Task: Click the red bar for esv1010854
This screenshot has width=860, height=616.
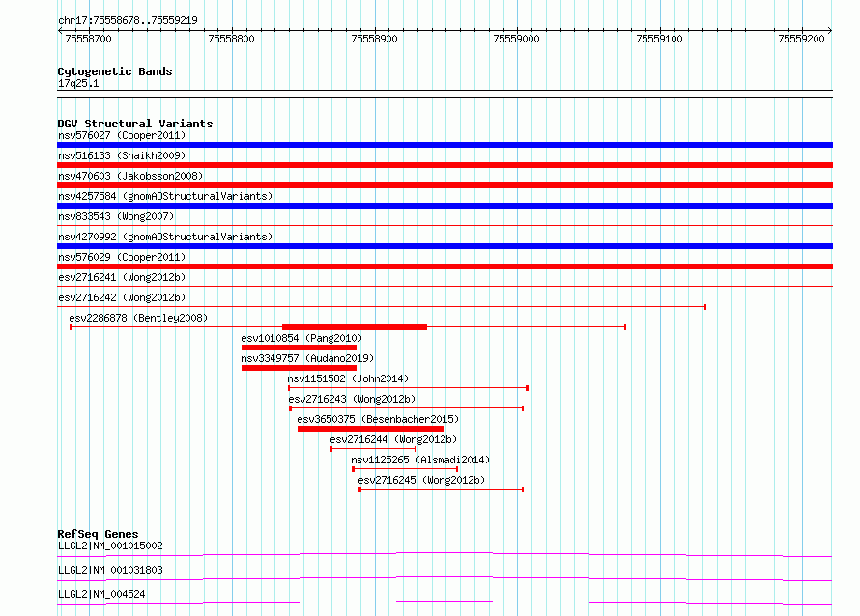Action: pos(299,348)
